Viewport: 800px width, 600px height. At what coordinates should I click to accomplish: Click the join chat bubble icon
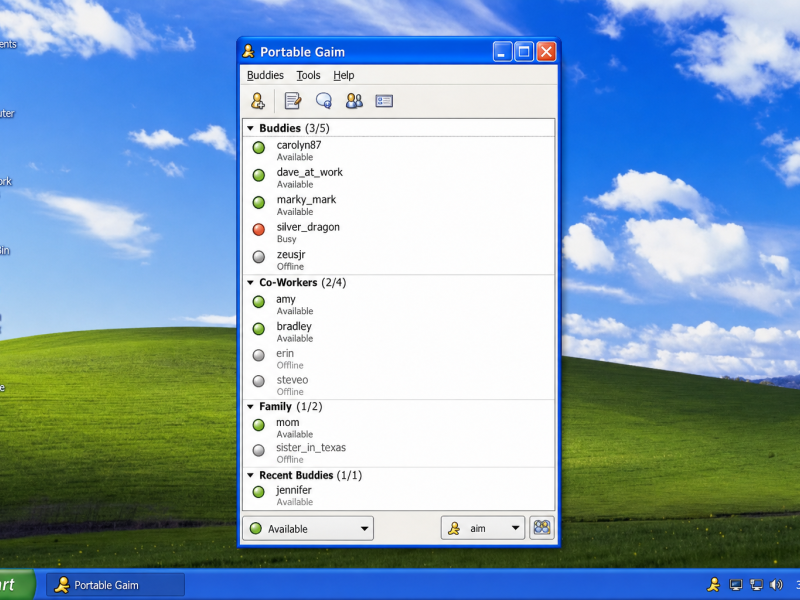click(323, 101)
